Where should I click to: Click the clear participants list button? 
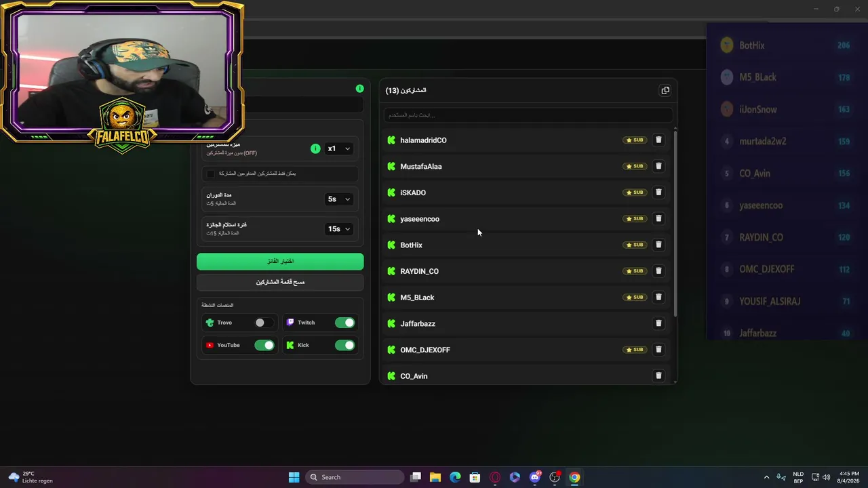(x=280, y=282)
